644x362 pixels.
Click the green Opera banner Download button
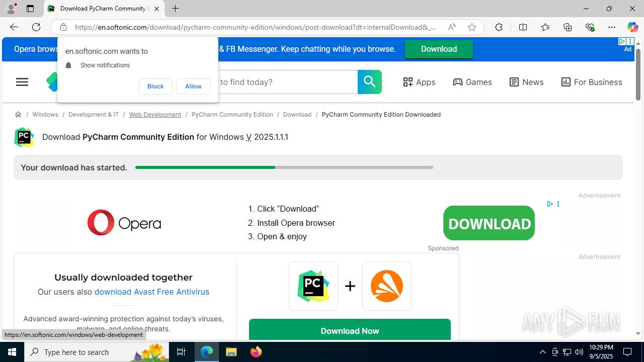439,49
